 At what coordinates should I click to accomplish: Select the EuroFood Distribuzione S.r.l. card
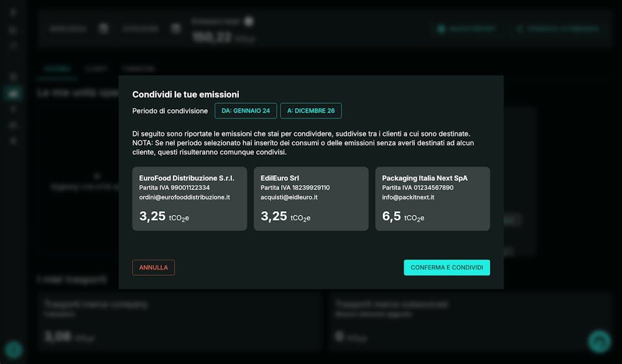click(x=190, y=198)
